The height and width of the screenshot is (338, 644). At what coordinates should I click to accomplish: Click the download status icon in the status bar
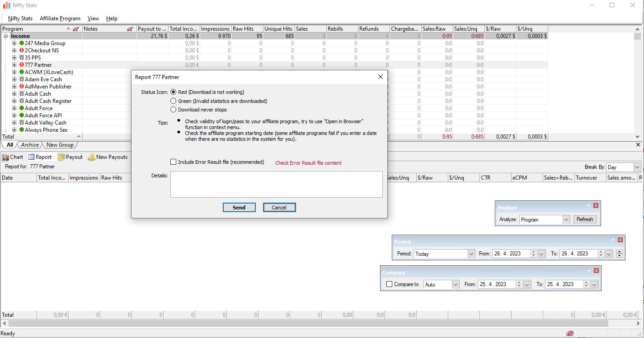pyautogui.click(x=570, y=333)
